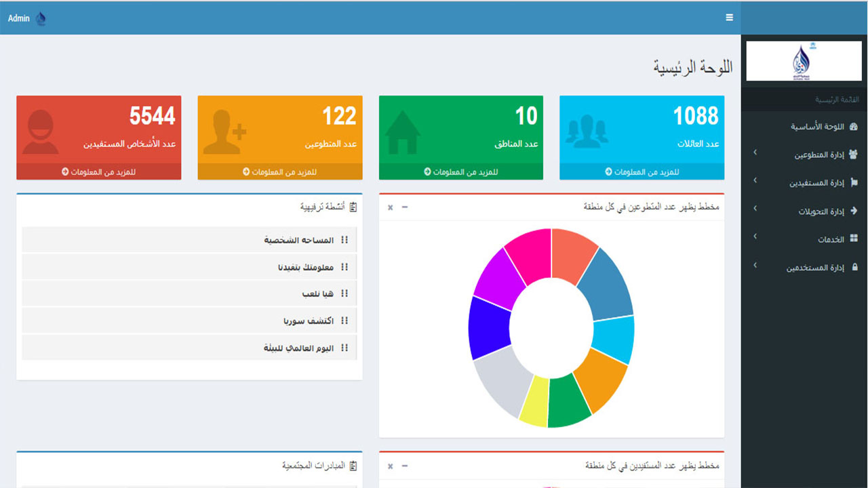Click the add-volunteer icon on orange card
The width and height of the screenshot is (868, 488).
pyautogui.click(x=224, y=131)
